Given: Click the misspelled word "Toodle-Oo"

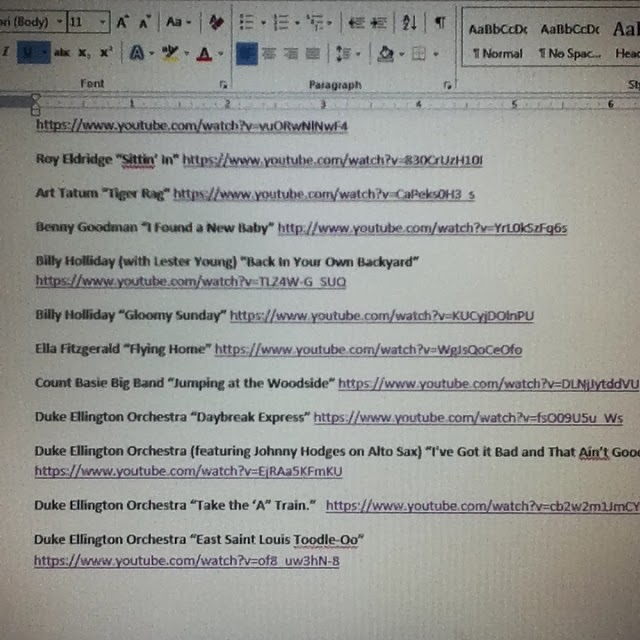Looking at the screenshot, I should [x=325, y=540].
